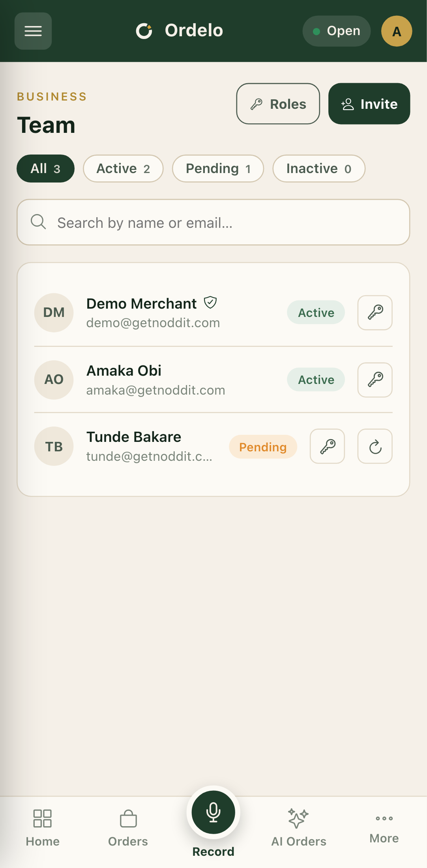This screenshot has width=427, height=868.
Task: Toggle the Open store status pill
Action: pos(337,31)
